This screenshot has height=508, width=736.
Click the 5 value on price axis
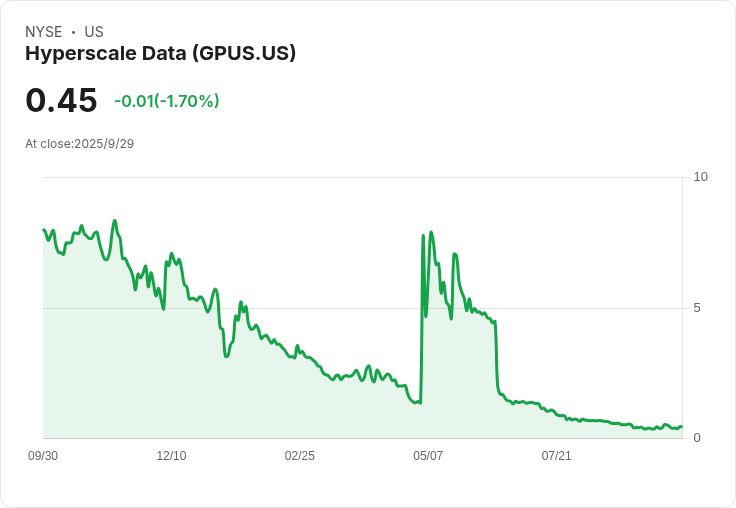(x=697, y=308)
